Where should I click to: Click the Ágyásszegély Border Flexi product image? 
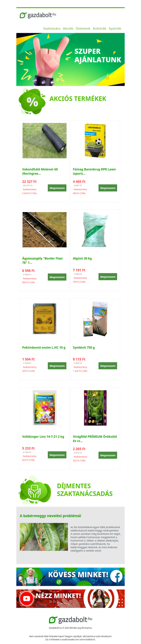tap(44, 230)
